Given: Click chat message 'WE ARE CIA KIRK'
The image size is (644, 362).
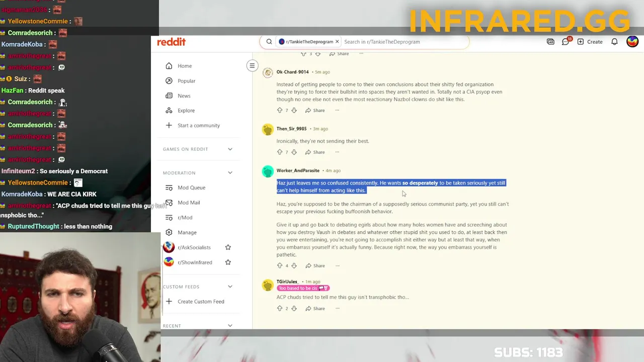Looking at the screenshot, I should point(72,194).
